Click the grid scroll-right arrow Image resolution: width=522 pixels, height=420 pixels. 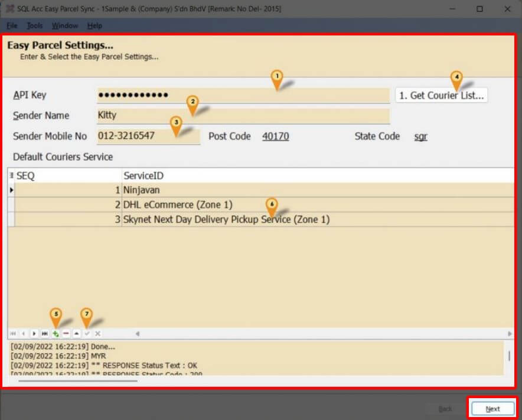click(510, 333)
